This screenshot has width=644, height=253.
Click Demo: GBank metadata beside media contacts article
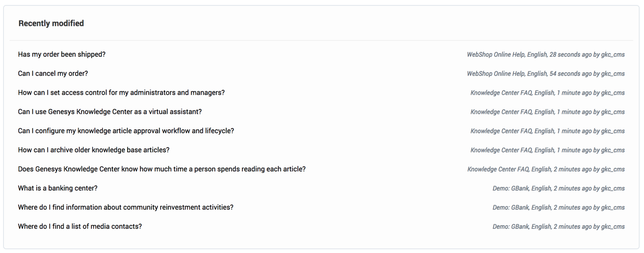point(559,227)
